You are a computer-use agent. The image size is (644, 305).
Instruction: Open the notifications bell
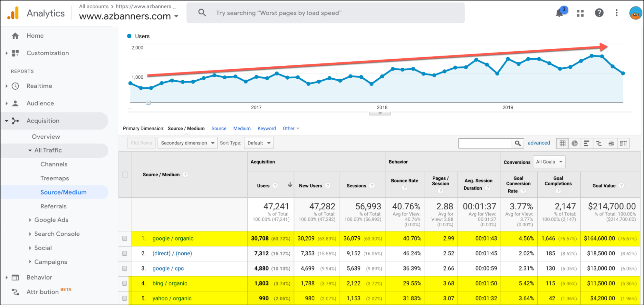coord(560,13)
